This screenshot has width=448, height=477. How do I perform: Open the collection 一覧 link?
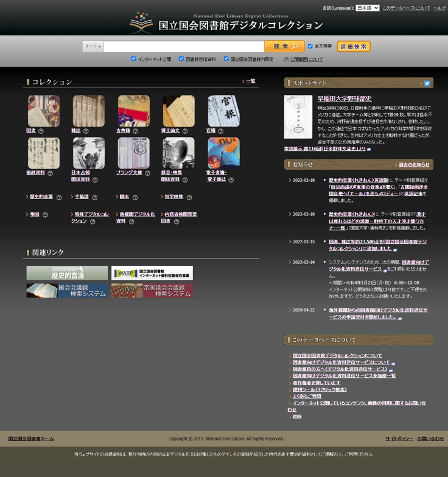[251, 82]
